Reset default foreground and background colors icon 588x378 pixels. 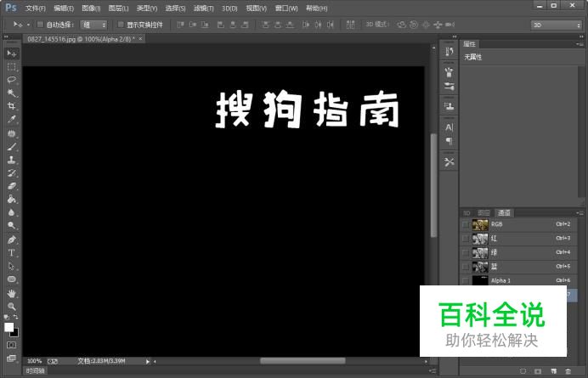click(x=7, y=317)
